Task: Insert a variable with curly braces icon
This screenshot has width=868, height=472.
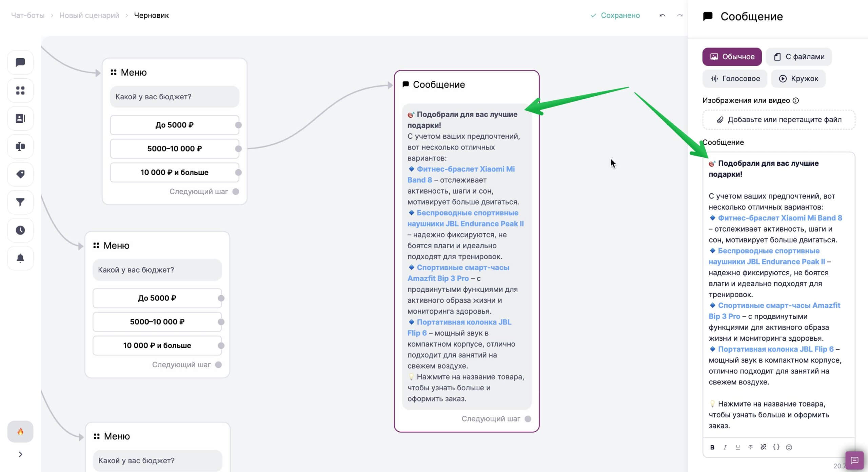Action: [776, 447]
